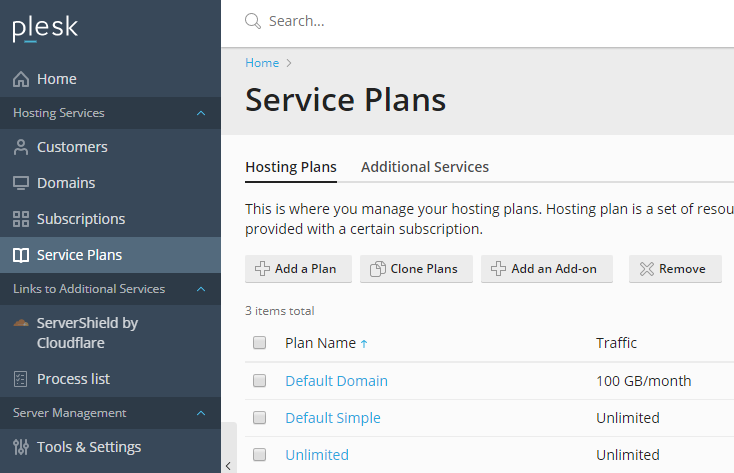Image resolution: width=734 pixels, height=473 pixels.
Task: Sort by the Plan Name column header
Action: coord(321,343)
